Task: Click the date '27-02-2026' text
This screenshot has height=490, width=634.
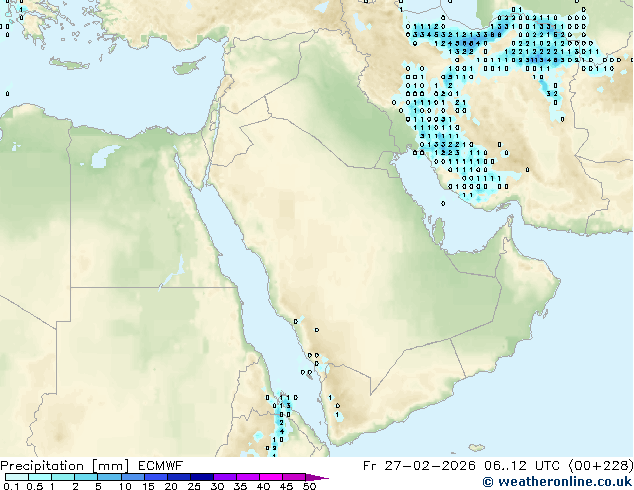Action: point(430,466)
